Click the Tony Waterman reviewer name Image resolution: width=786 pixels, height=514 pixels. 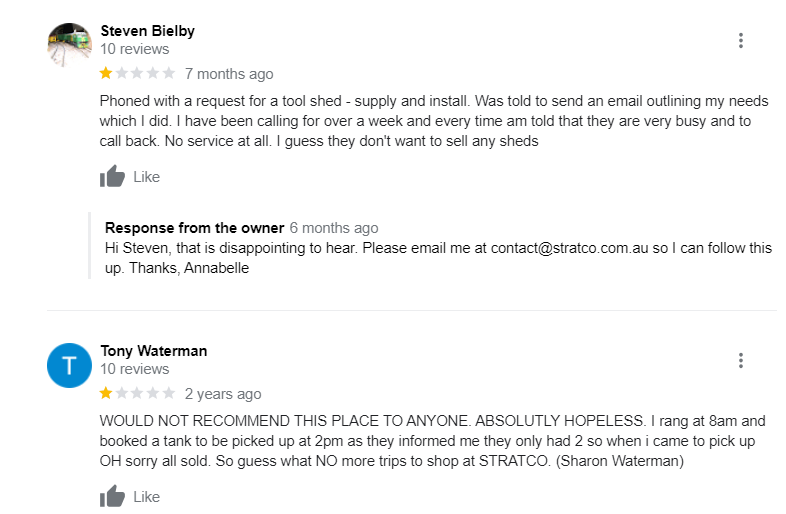153,351
